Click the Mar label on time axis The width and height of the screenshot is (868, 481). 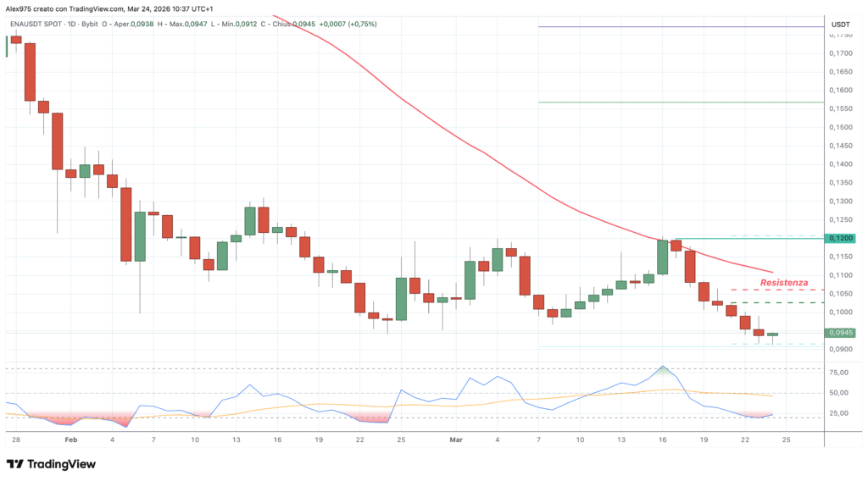coord(456,440)
